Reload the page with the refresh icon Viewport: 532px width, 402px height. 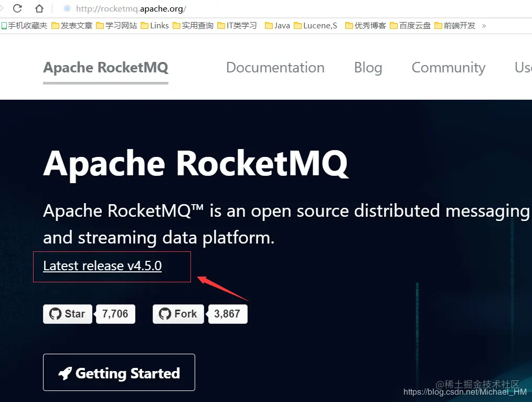(x=17, y=8)
